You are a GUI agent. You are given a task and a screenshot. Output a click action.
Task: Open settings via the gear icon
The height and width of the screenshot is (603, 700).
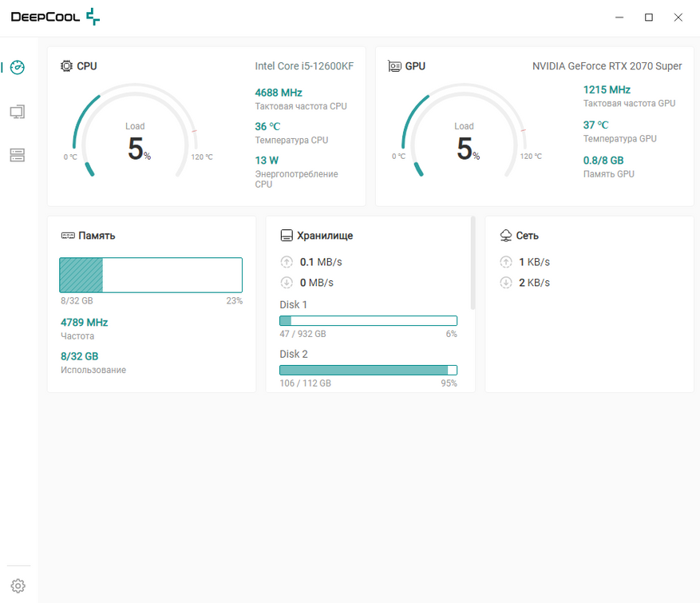(x=18, y=585)
